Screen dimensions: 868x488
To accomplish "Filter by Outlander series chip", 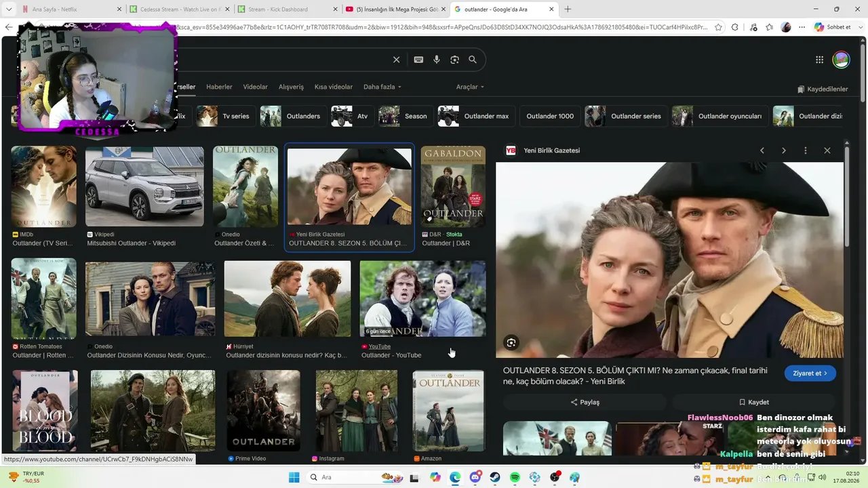I will pyautogui.click(x=627, y=116).
